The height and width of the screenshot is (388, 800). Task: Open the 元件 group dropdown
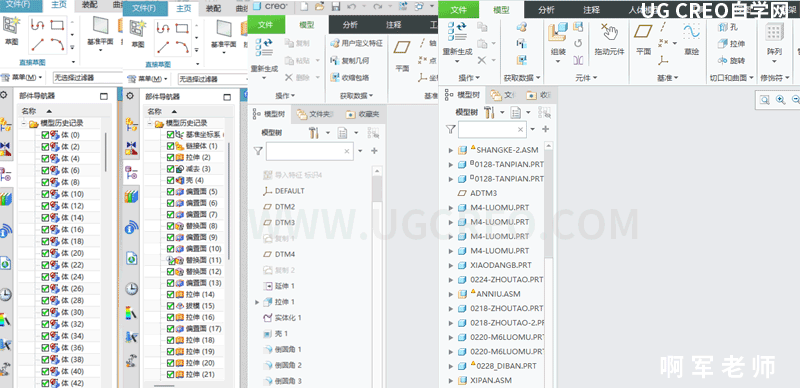click(x=586, y=78)
